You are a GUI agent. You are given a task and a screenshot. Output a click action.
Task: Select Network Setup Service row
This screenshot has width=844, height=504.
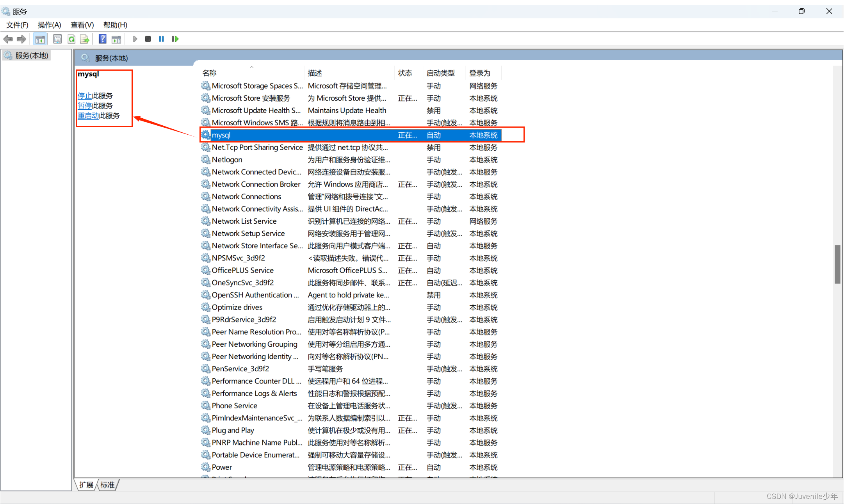351,233
